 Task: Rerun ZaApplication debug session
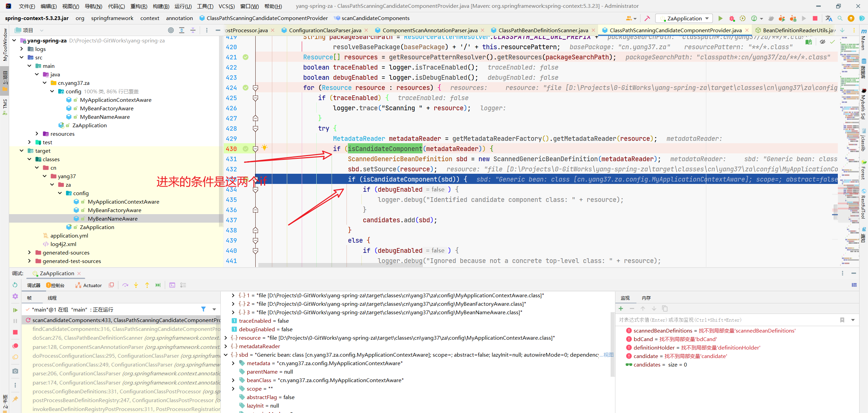click(15, 285)
